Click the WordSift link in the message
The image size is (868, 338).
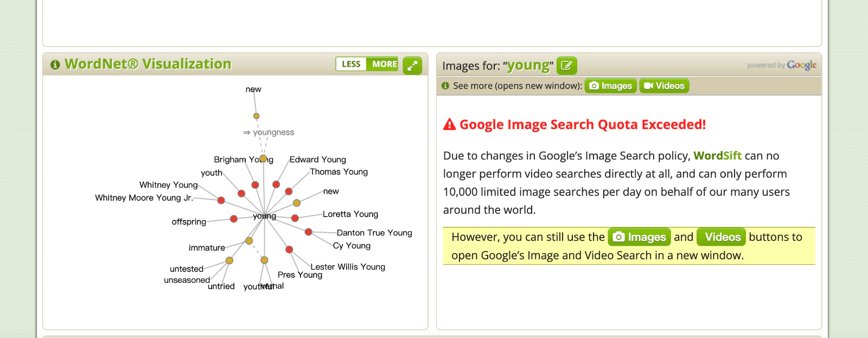tap(717, 156)
